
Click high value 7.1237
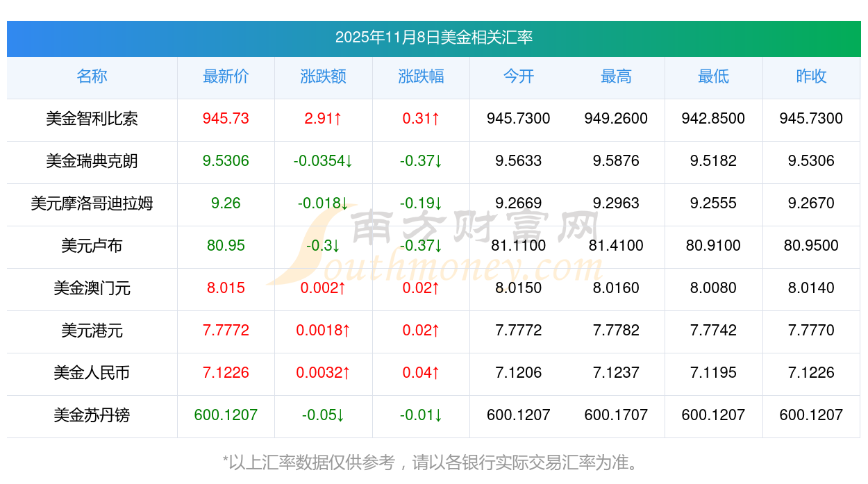616,373
